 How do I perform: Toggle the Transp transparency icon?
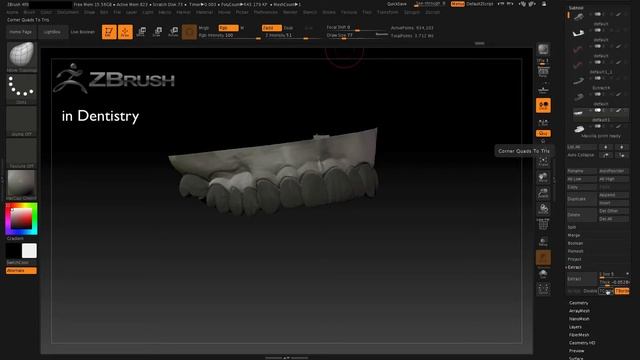click(543, 242)
